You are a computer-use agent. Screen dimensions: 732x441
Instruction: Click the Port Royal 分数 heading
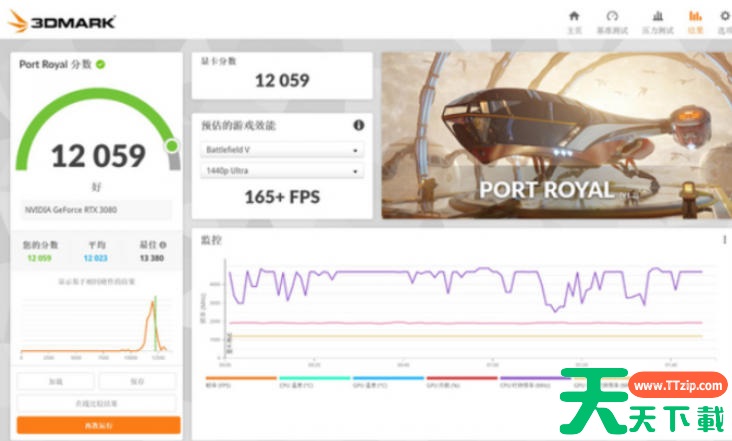pyautogui.click(x=55, y=64)
